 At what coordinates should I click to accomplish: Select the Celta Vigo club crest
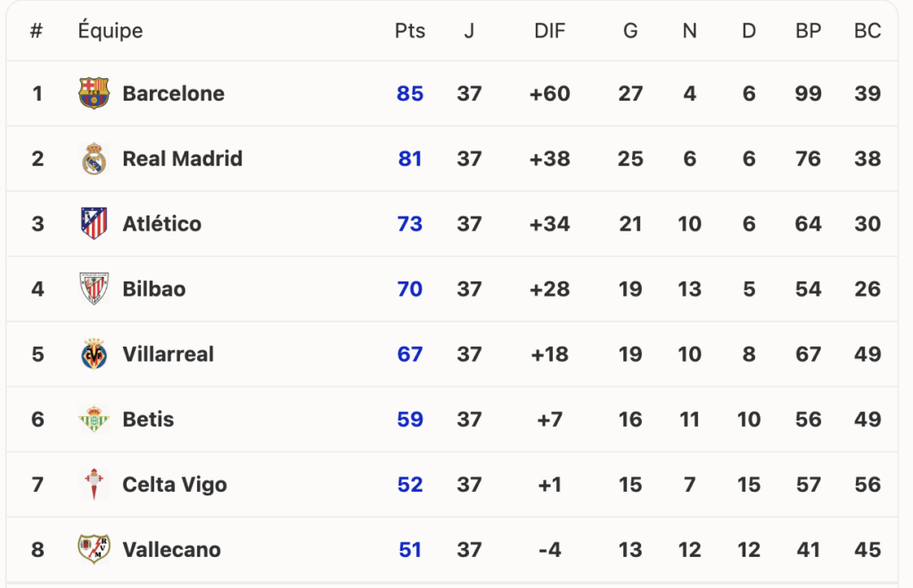tap(94, 484)
